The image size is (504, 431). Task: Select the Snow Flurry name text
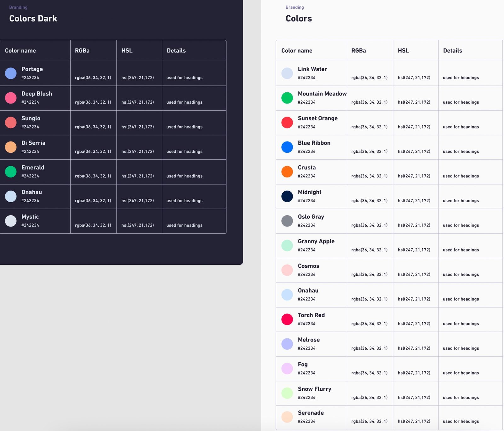[x=314, y=389]
